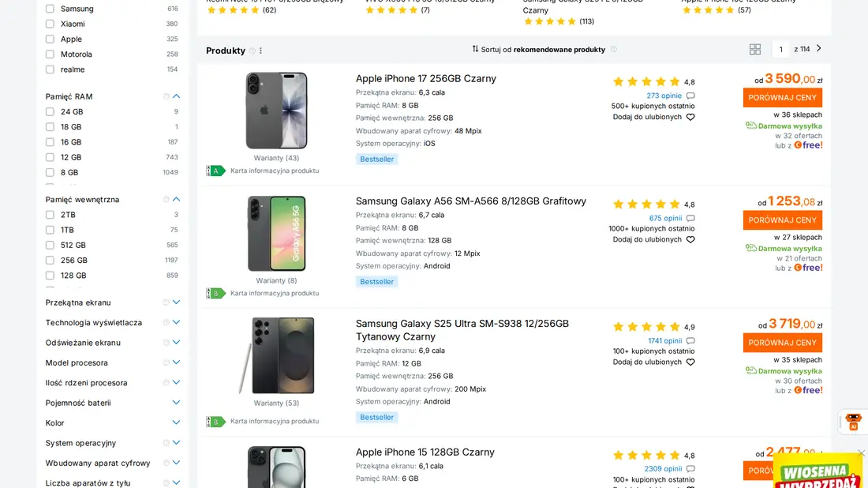Screen dimensions: 868x488
Task: Enable the 8 GB RAM filter
Action: 49,171
